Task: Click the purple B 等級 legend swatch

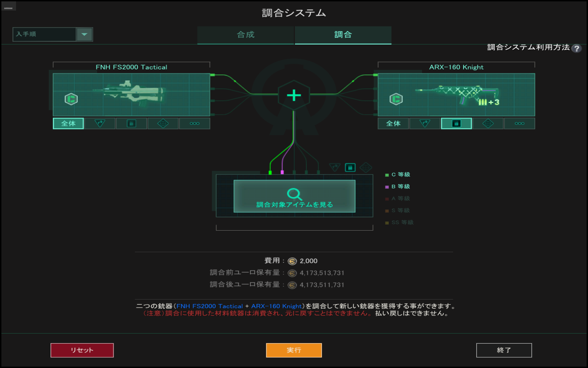Action: (x=387, y=187)
